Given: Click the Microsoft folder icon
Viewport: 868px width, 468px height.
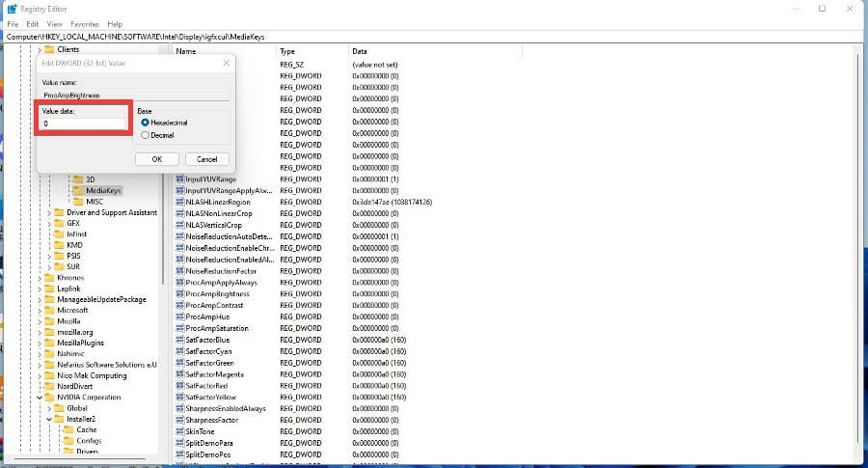Looking at the screenshot, I should click(49, 310).
